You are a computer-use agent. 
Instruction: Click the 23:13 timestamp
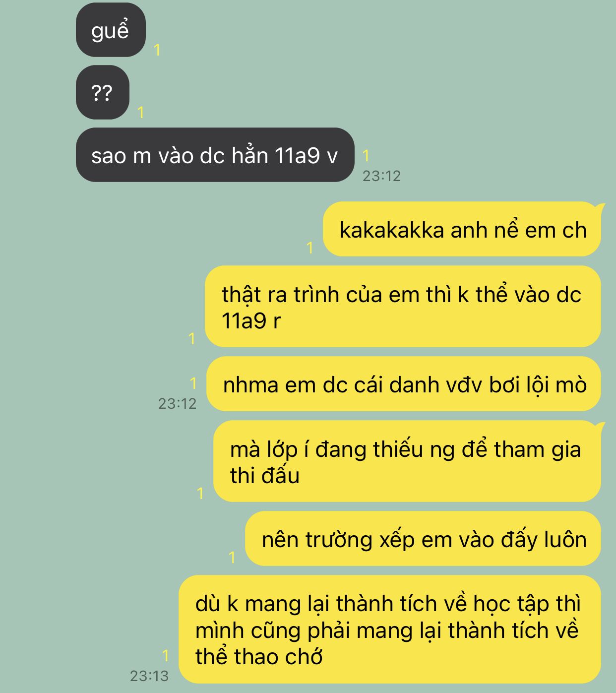[149, 676]
